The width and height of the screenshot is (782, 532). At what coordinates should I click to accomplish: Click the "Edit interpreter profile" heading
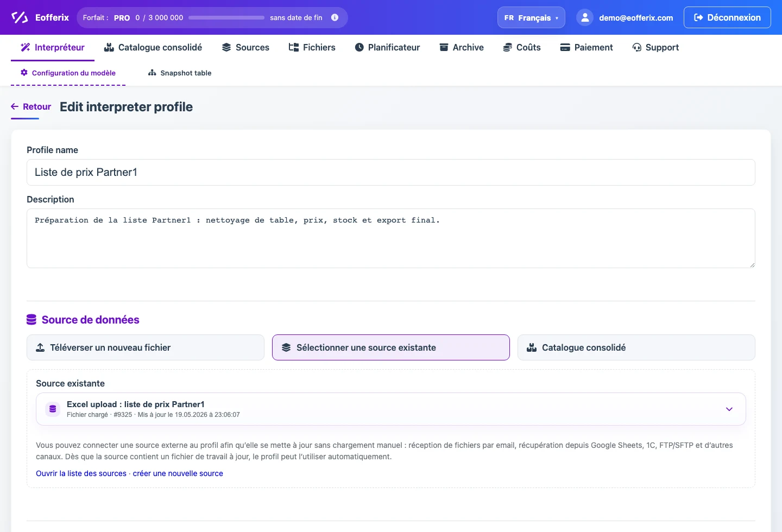point(126,107)
